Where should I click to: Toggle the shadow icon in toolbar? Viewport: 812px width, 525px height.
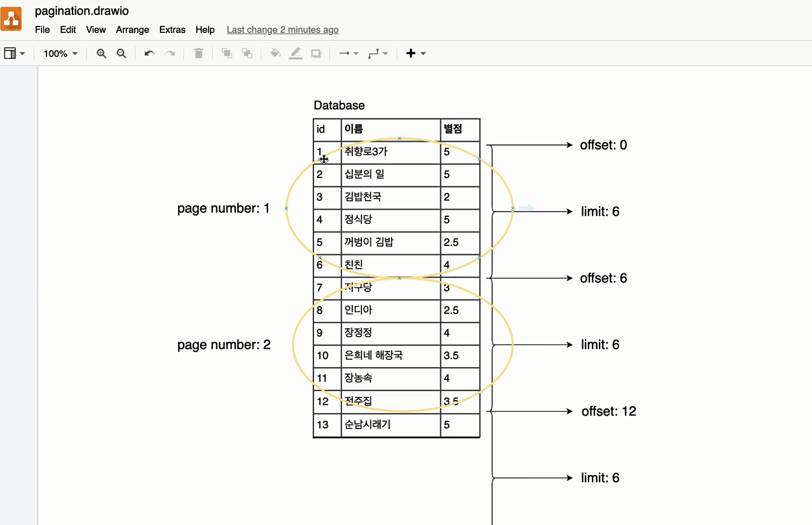(x=316, y=54)
